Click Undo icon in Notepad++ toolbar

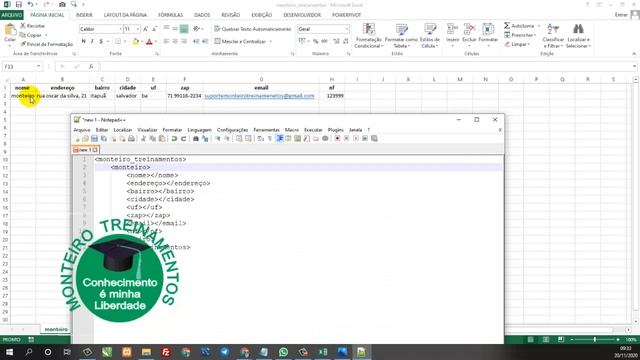(174, 138)
